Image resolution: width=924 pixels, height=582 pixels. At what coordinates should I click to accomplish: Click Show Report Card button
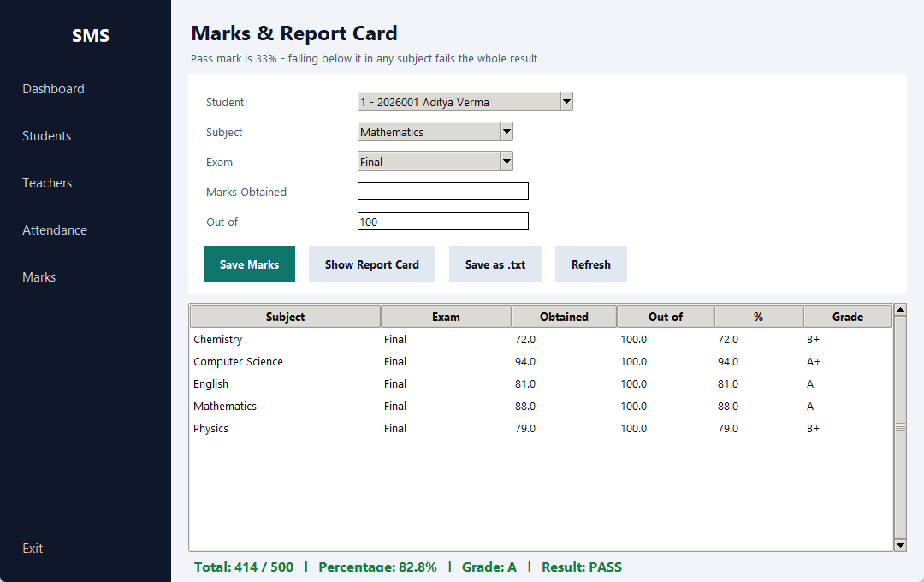(x=372, y=264)
